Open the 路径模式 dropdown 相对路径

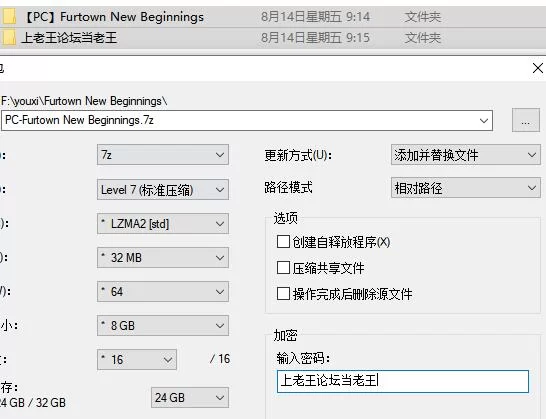click(466, 188)
